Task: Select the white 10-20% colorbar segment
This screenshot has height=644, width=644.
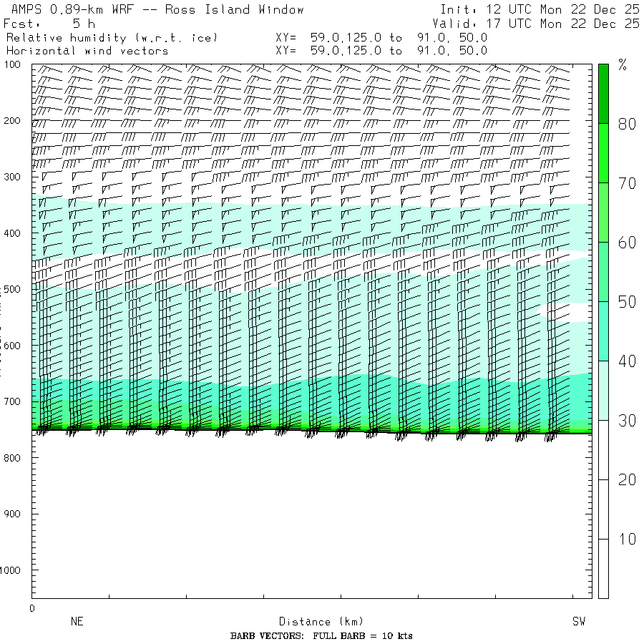Action: [x=603, y=509]
